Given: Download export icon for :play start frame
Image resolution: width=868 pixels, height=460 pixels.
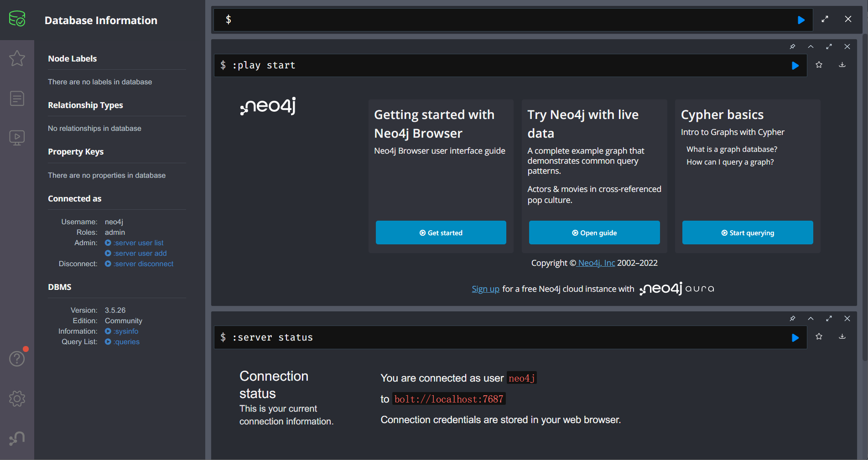Looking at the screenshot, I should tap(842, 65).
